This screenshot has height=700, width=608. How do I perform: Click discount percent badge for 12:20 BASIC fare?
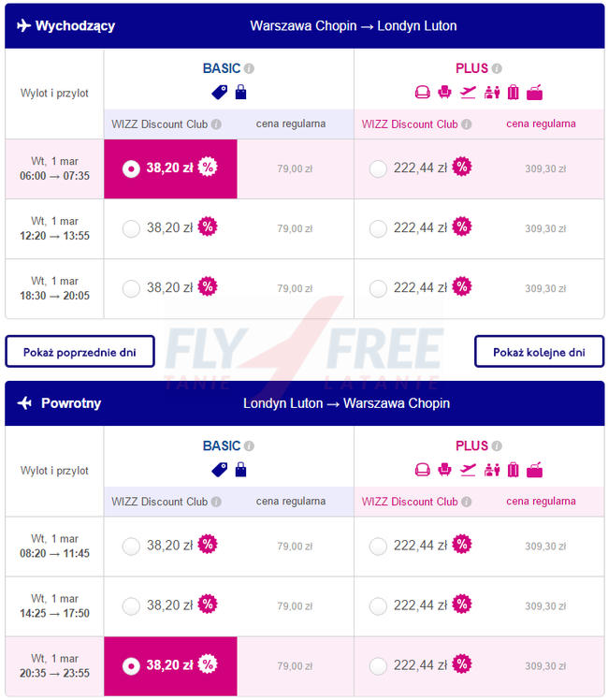[208, 227]
